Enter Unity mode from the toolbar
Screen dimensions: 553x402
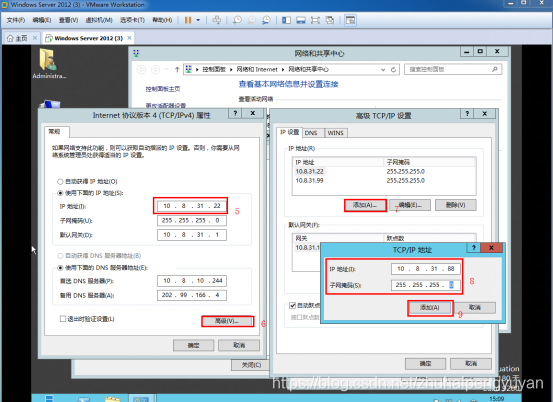(330, 20)
